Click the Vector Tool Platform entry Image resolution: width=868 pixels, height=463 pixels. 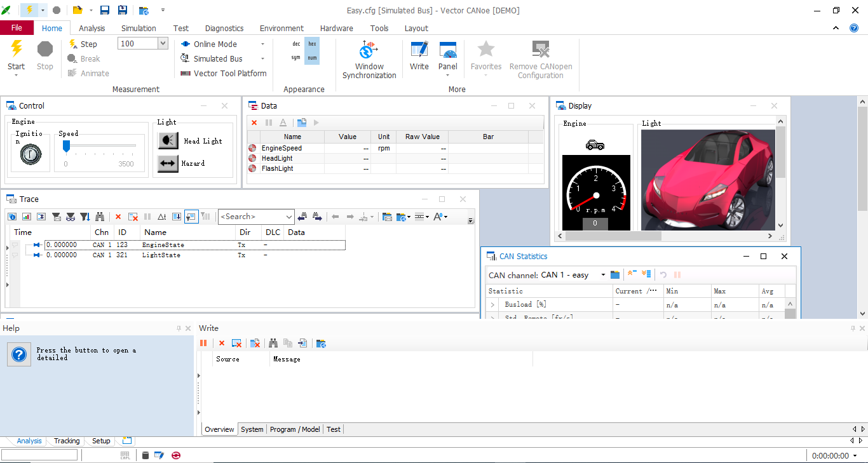[x=224, y=73]
